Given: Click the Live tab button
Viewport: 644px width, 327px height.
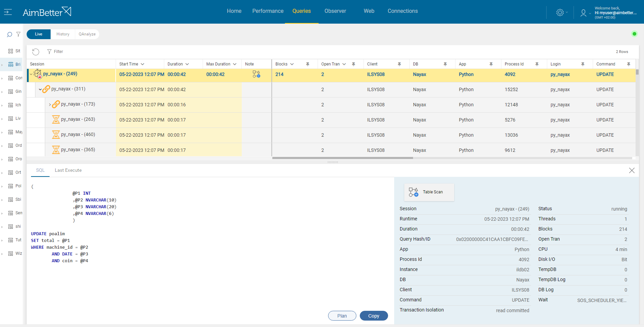Looking at the screenshot, I should click(38, 34).
